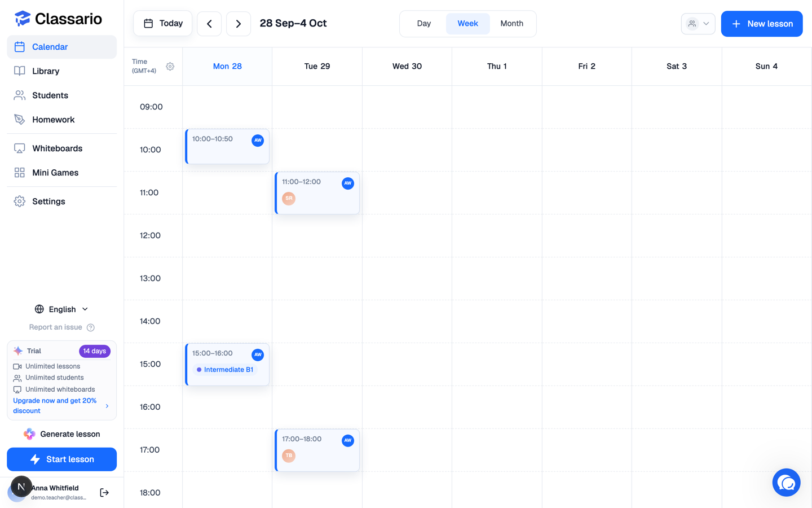Image resolution: width=812 pixels, height=508 pixels.
Task: Select the Week view tab
Action: 467,24
